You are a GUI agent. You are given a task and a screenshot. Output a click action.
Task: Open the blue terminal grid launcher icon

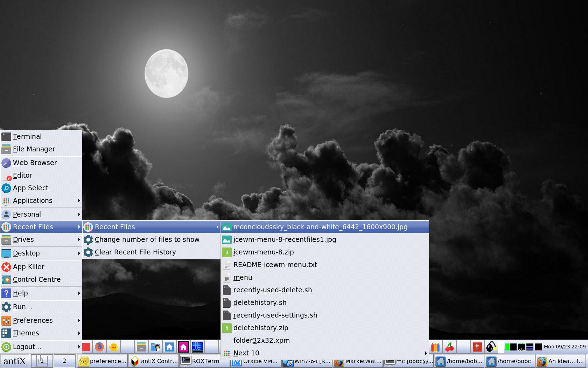point(197,347)
